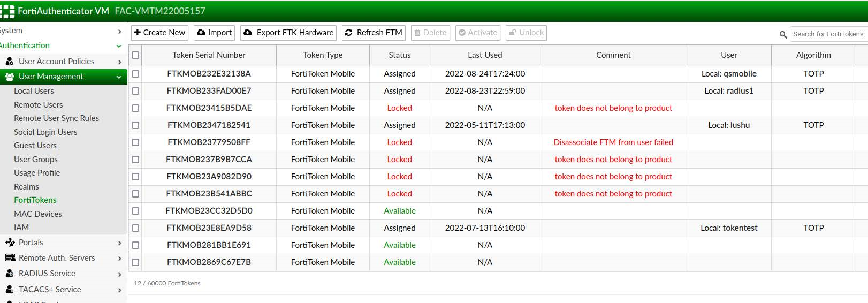The width and height of the screenshot is (868, 303).
Task: Click the User Account Policies icon
Action: [10, 62]
